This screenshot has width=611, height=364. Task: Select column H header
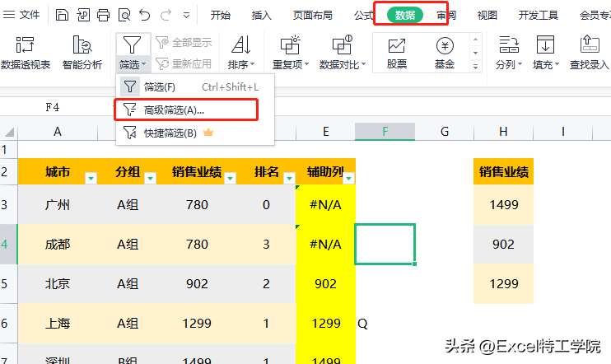[503, 132]
